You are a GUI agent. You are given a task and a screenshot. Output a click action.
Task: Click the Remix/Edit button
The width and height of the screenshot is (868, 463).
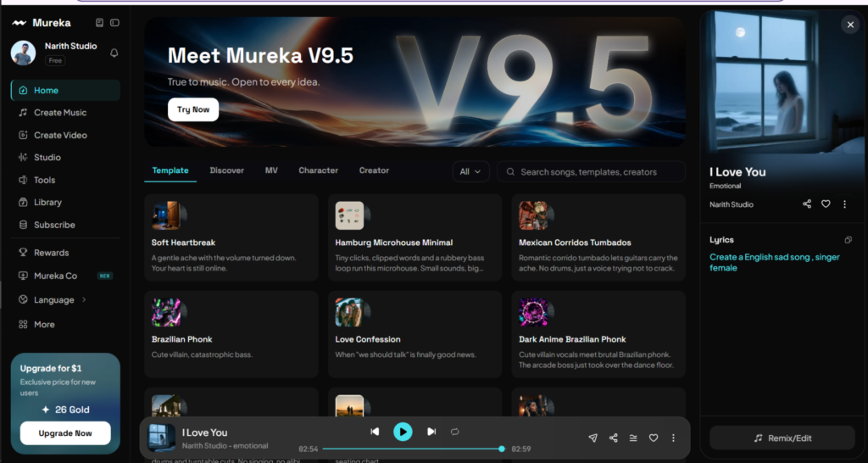(782, 438)
